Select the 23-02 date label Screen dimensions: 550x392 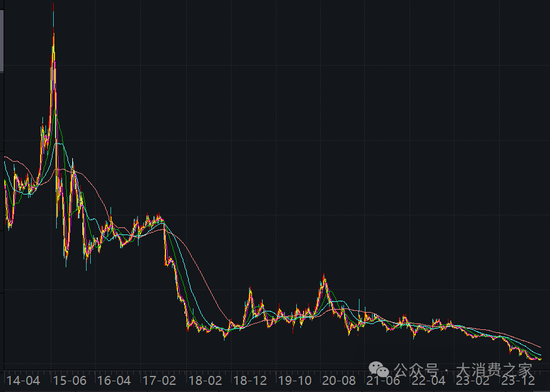click(473, 381)
